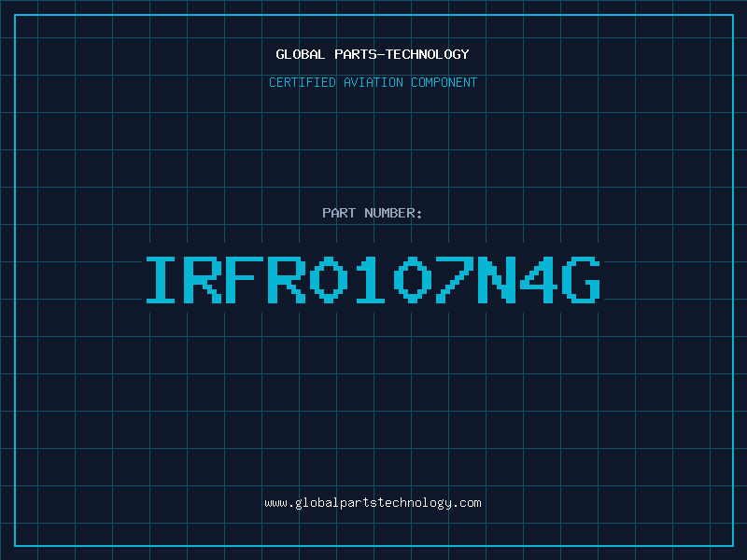
Task: Select the Certified Aviation Component subtitle
Action: click(x=373, y=83)
